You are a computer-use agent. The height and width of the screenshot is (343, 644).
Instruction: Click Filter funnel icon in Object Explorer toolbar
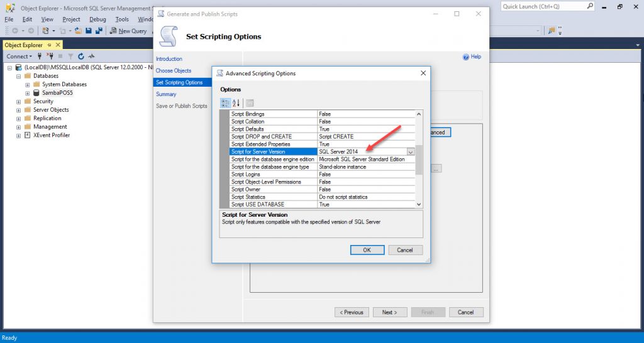tap(70, 56)
